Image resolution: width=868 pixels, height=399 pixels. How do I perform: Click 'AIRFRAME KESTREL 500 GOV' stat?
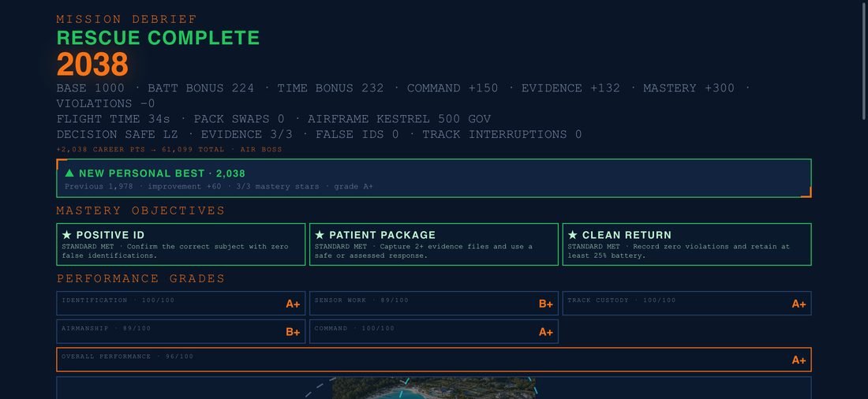click(399, 119)
